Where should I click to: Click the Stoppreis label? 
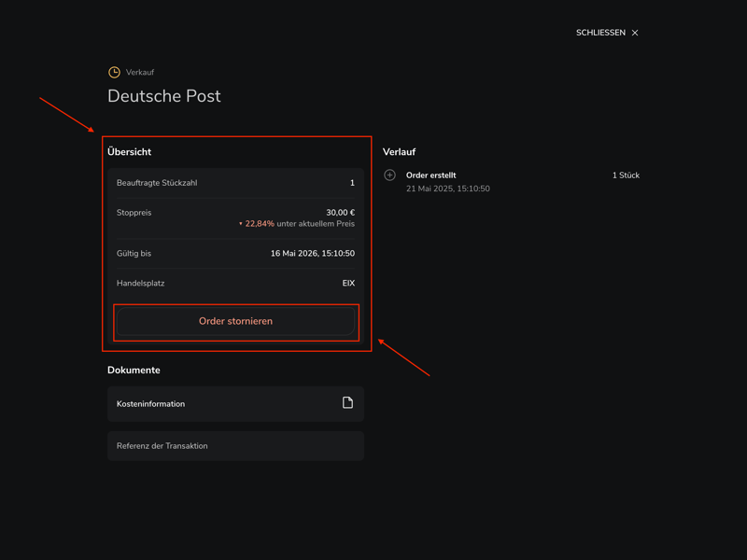[x=134, y=213]
